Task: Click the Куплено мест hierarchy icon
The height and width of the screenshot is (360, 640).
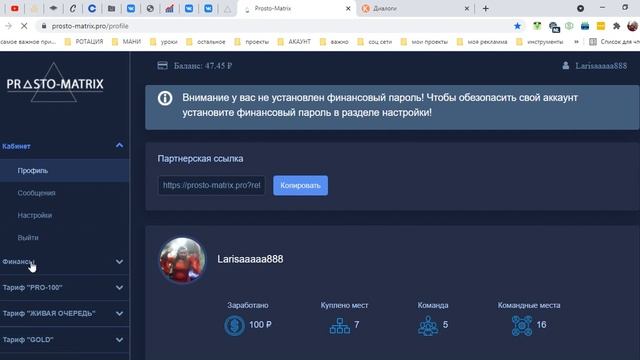Action: pyautogui.click(x=340, y=325)
